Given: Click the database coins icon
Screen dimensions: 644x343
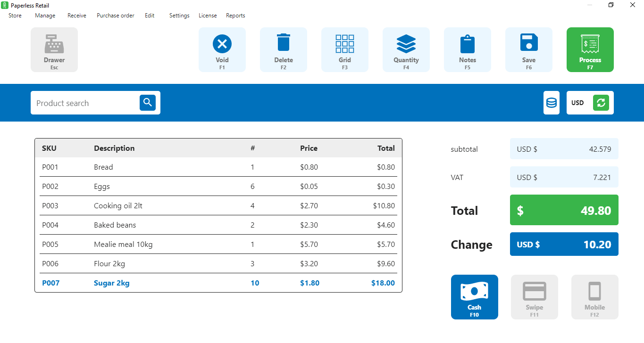Looking at the screenshot, I should point(552,103).
